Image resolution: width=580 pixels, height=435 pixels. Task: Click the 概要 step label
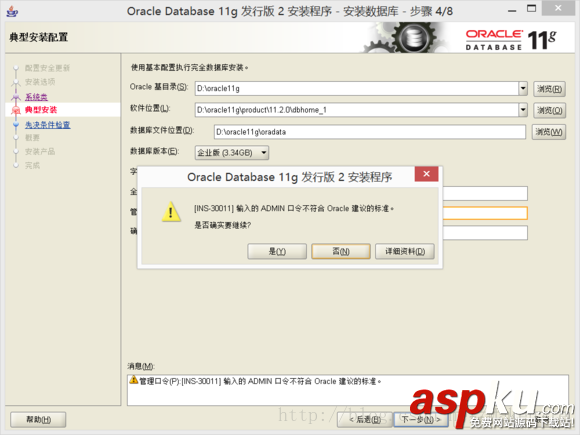(32, 138)
